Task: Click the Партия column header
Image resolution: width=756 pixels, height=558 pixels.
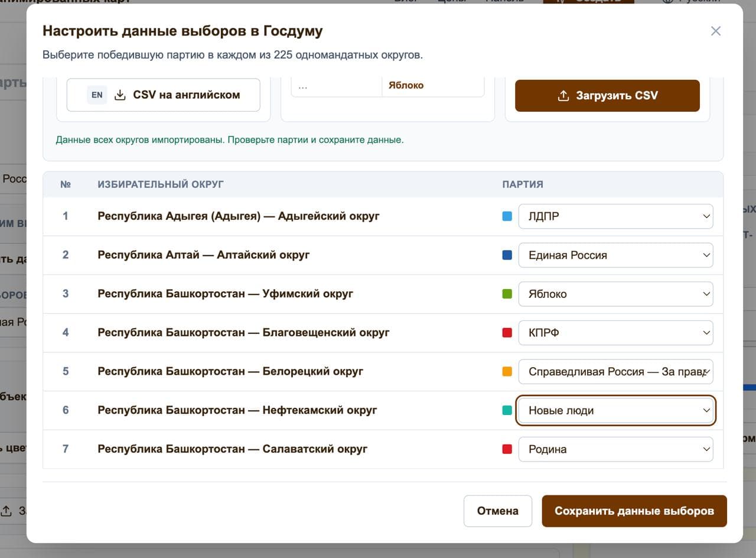Action: (523, 184)
